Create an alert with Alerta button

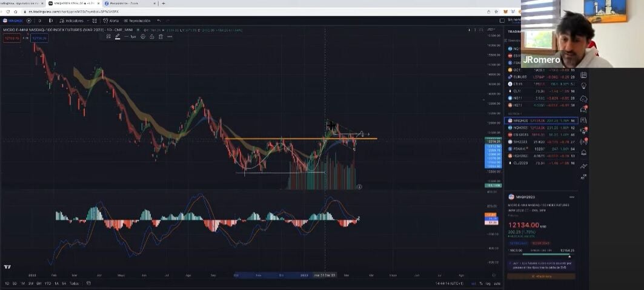[x=111, y=21]
